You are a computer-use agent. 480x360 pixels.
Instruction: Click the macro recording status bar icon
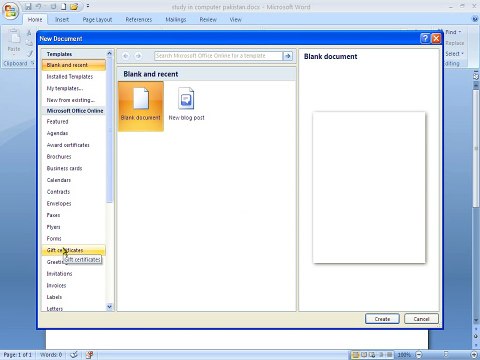(89, 355)
